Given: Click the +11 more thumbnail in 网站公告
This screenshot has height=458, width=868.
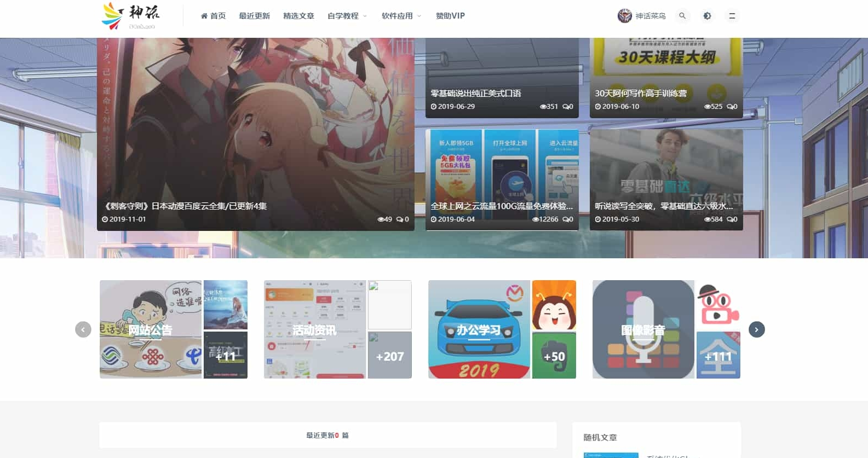Looking at the screenshot, I should pyautogui.click(x=226, y=355).
